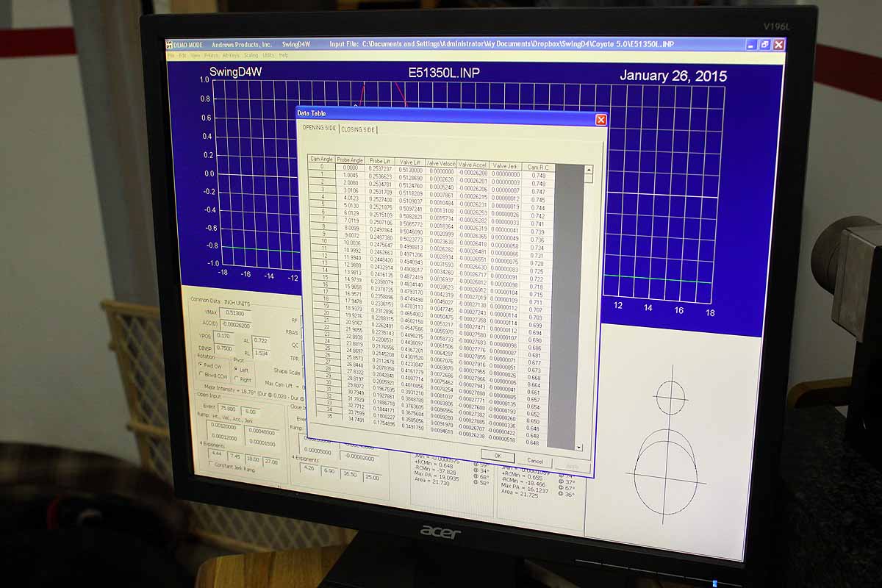
Task: Click the ramp field showing 0.00048000
Action: (x=261, y=431)
